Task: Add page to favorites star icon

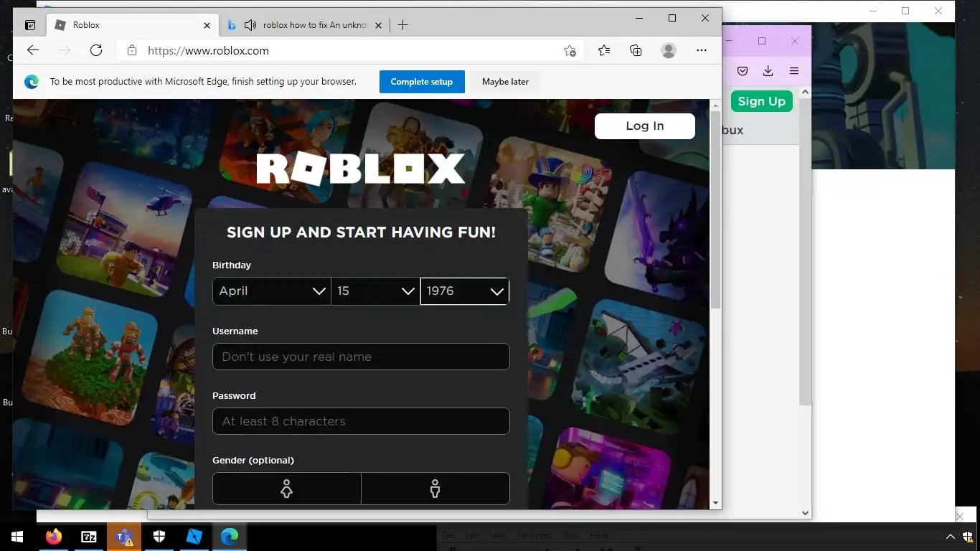Action: click(570, 51)
